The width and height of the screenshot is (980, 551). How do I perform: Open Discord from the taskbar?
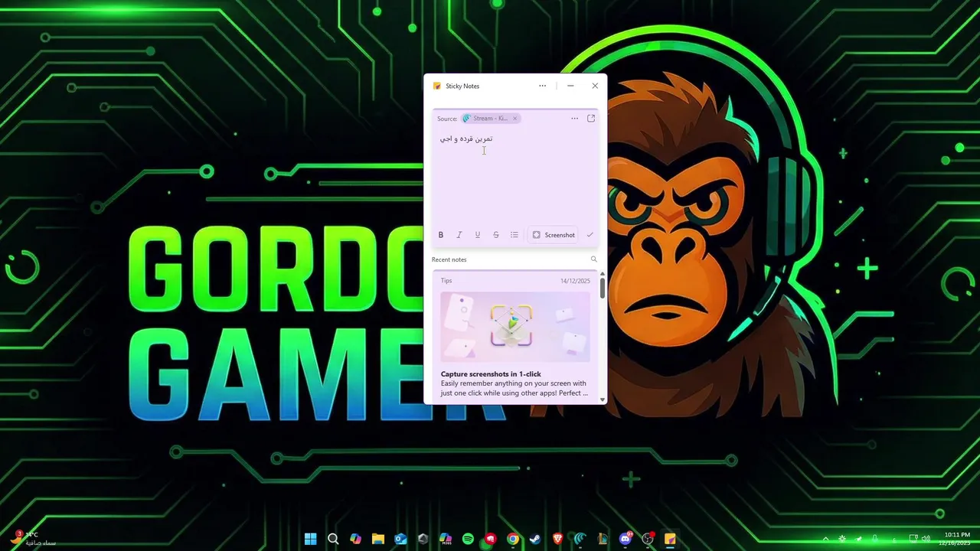626,539
